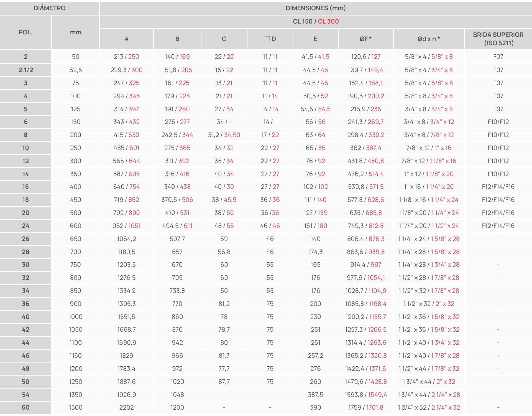Click the 1500 mm diameter cell
This screenshot has width=532, height=416.
(75, 407)
